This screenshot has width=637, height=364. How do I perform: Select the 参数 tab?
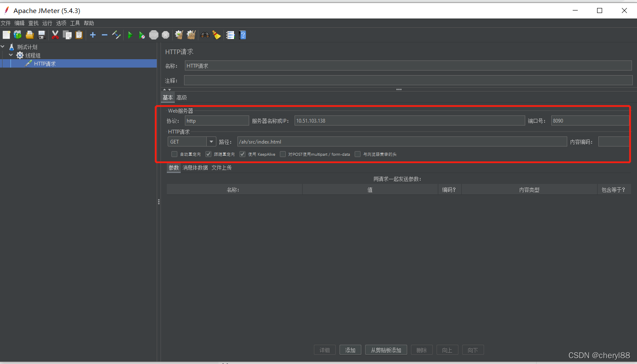[174, 168]
